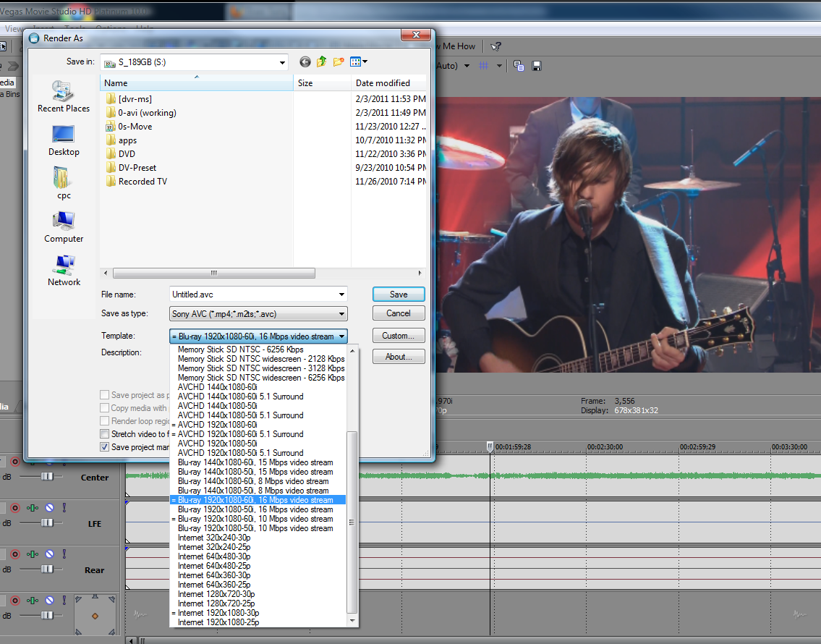Mute the LFE audio track

click(49, 508)
